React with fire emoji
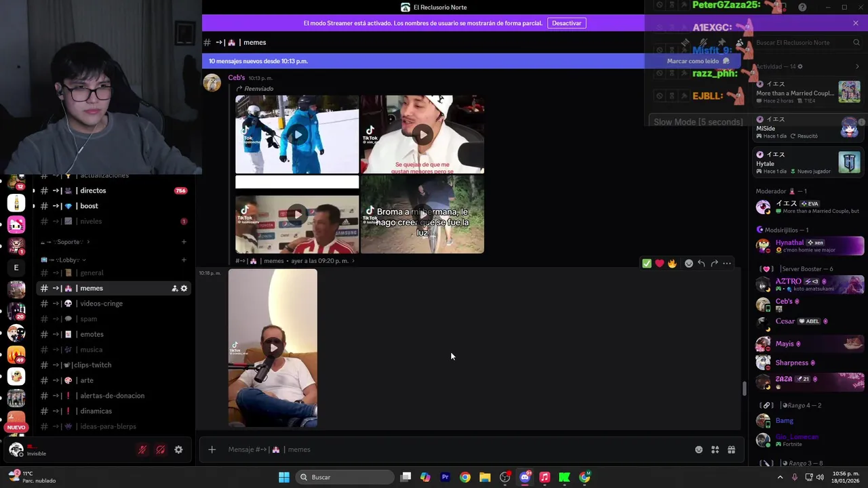The width and height of the screenshot is (868, 488). click(672, 264)
